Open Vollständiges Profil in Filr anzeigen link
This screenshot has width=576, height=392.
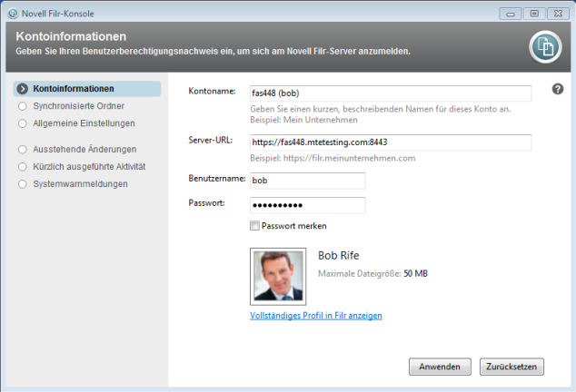pos(316,316)
